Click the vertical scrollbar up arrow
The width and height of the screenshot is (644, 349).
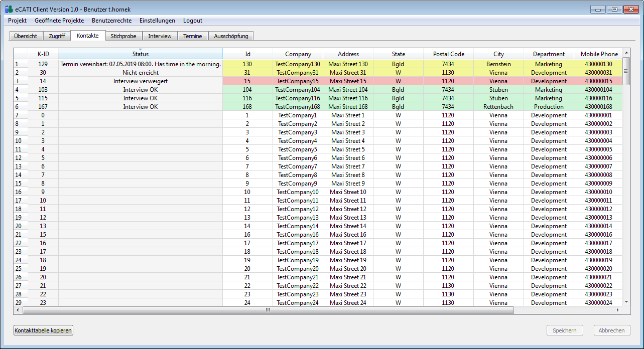point(626,53)
